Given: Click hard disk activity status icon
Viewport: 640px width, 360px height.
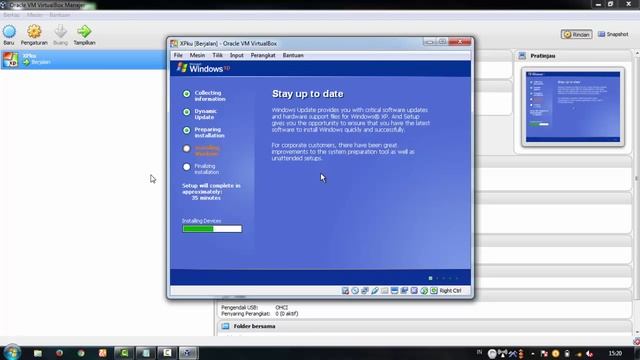Looking at the screenshot, I should [345, 291].
